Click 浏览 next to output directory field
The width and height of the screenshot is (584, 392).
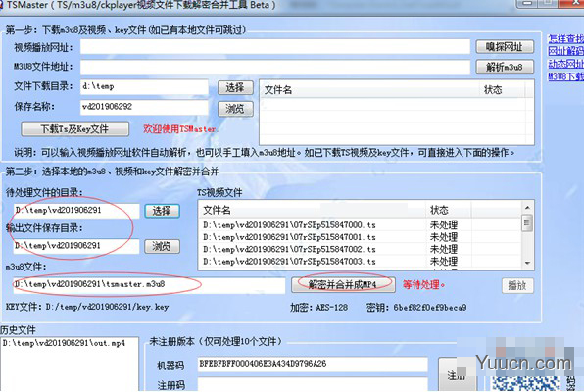tap(162, 246)
